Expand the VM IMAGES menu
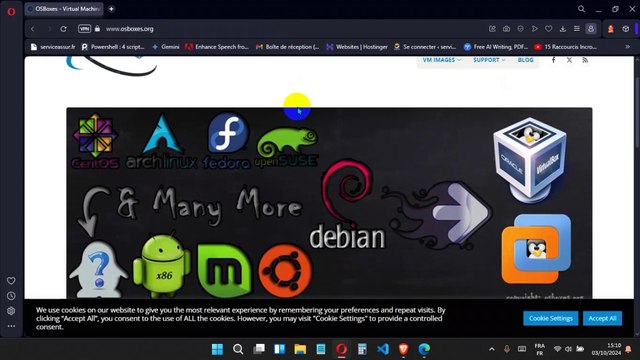The image size is (640, 360). 442,60
